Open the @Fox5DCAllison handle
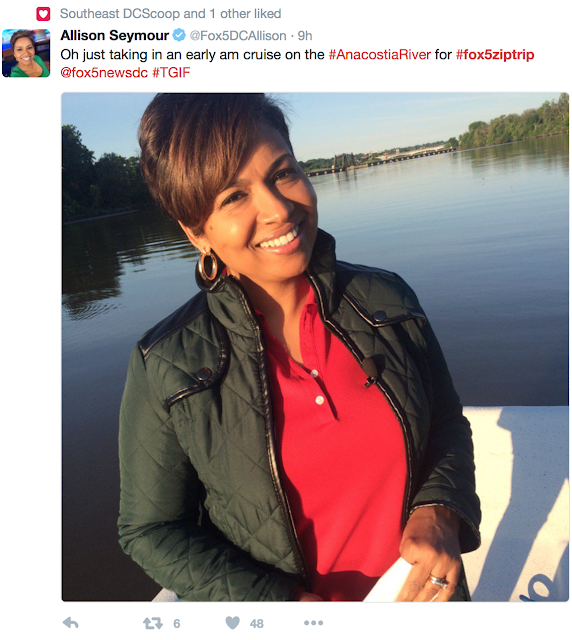The image size is (572, 640). [x=238, y=36]
